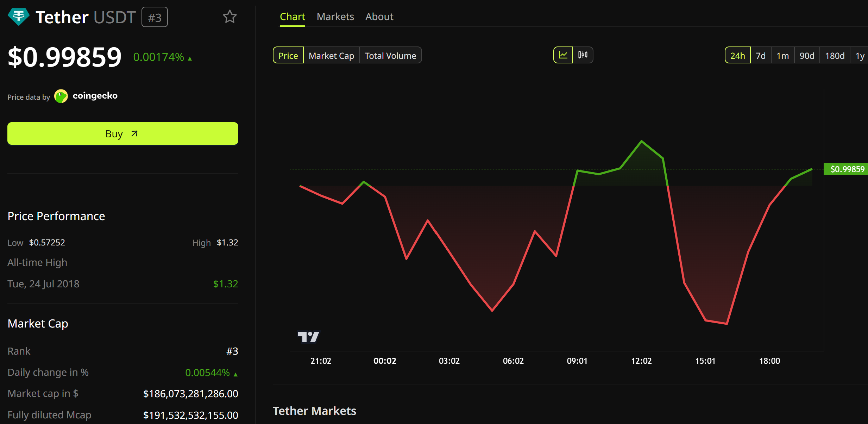Click the Tue, 24 Jul 2018 date

(43, 284)
